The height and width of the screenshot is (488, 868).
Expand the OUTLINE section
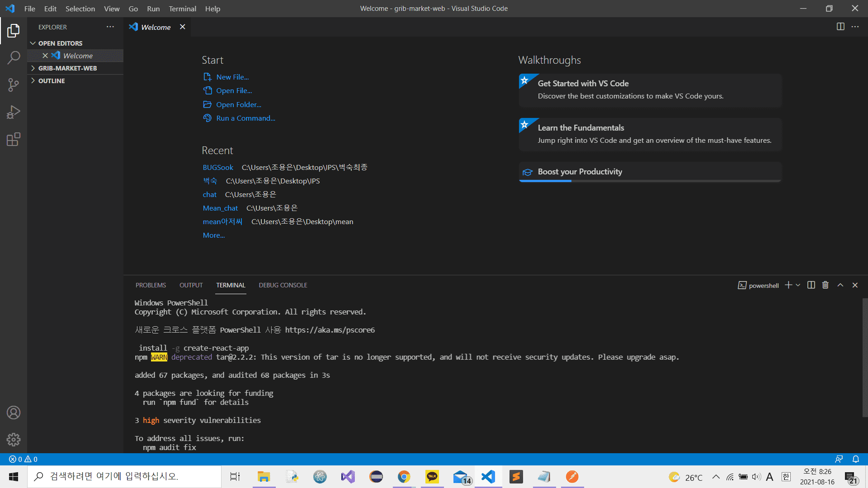[52, 81]
